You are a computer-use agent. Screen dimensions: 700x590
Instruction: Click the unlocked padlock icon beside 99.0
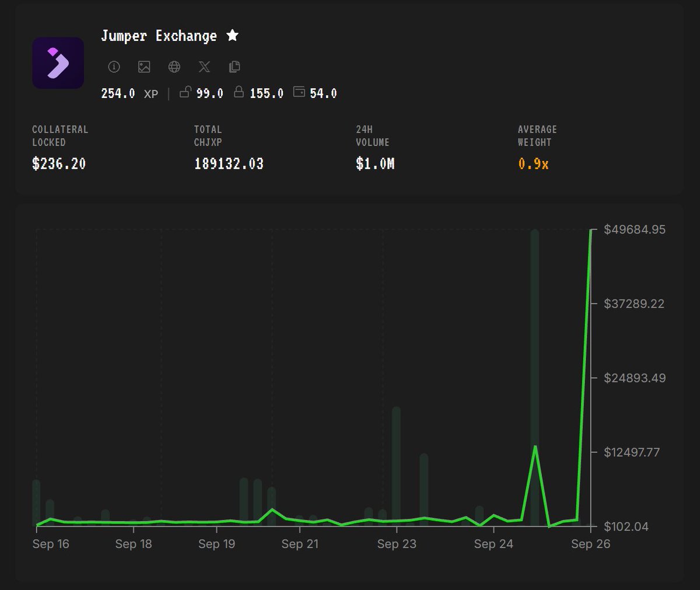tap(185, 92)
